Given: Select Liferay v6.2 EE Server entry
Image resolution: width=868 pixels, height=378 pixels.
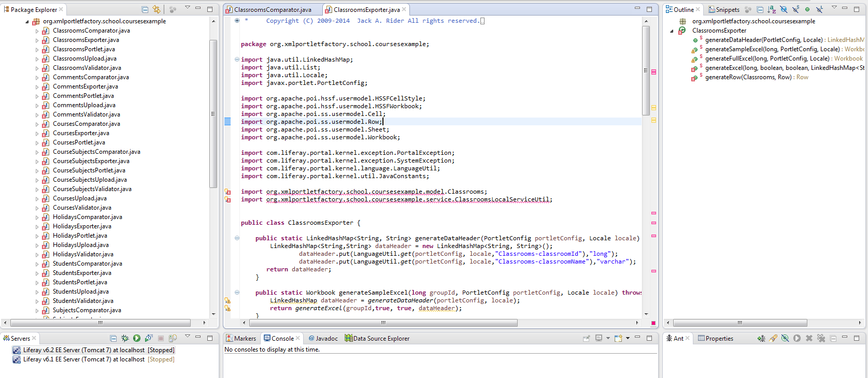Looking at the screenshot, I should pos(94,350).
